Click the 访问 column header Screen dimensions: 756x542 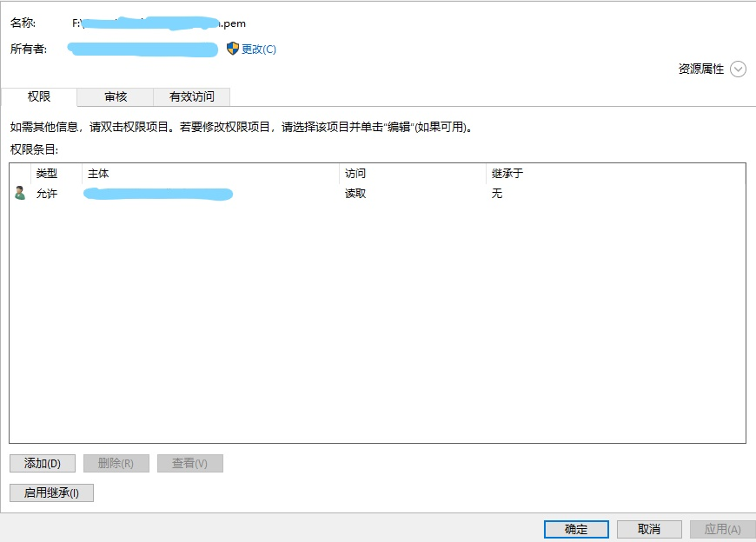pos(355,174)
